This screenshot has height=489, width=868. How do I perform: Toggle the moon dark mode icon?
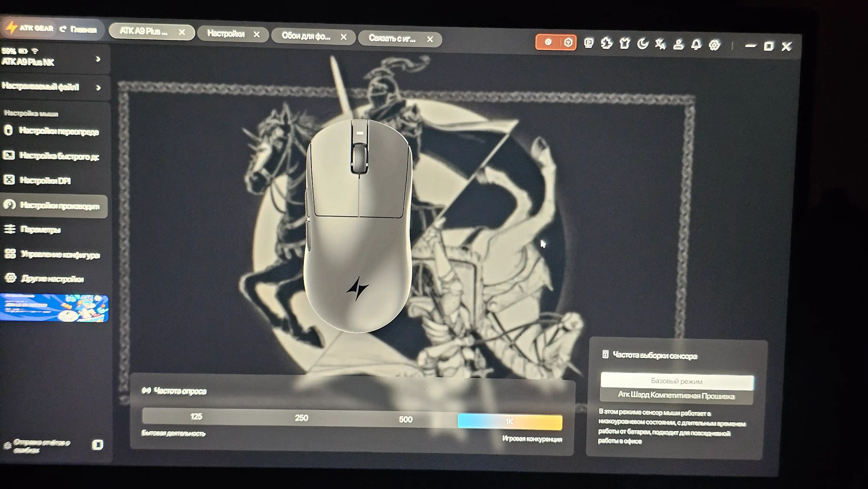(643, 44)
